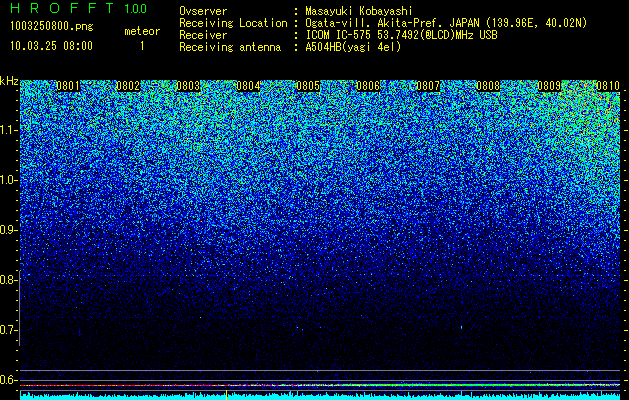Click the Ovserver field label
The height and width of the screenshot is (400, 629).
click(203, 11)
